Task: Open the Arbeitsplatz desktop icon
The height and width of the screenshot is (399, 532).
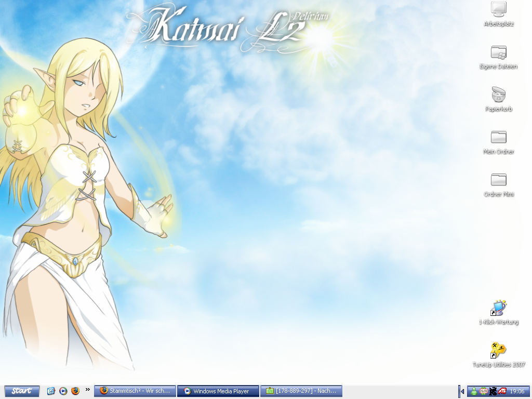Action: click(x=498, y=9)
